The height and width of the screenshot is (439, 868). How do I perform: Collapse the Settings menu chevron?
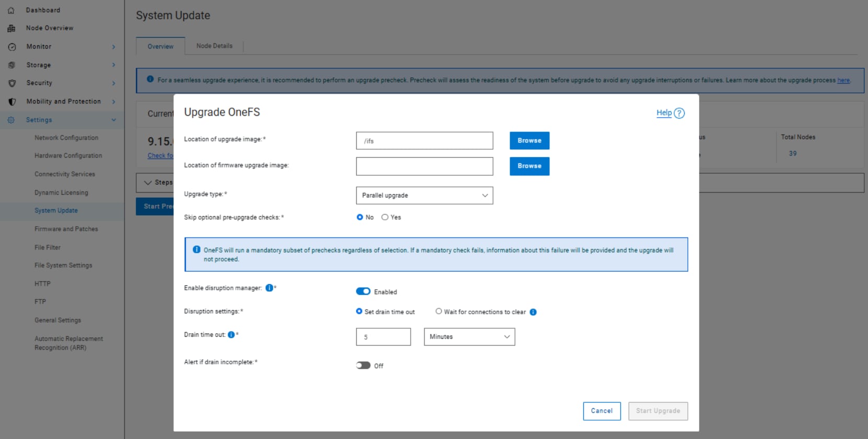(x=113, y=120)
